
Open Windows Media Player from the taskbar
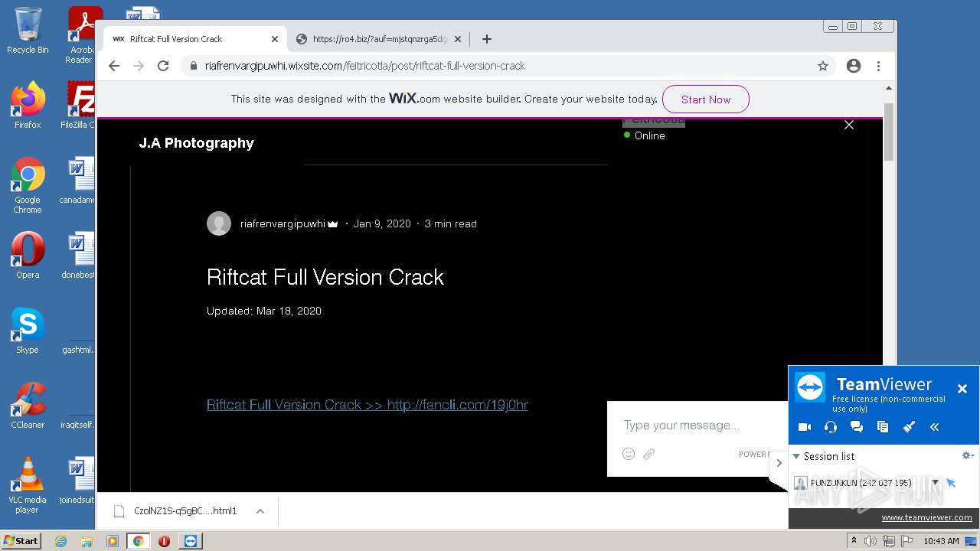click(113, 541)
